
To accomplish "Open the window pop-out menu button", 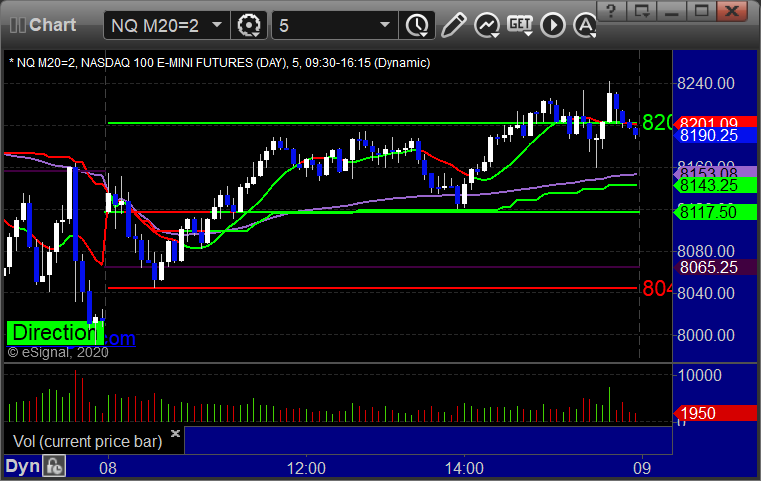I will (641, 11).
